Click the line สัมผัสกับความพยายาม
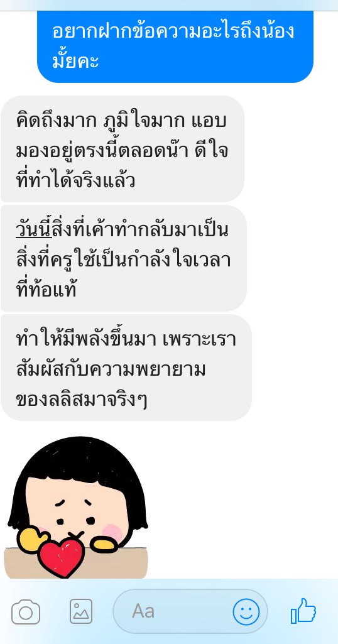The height and width of the screenshot is (644, 338). pyautogui.click(x=111, y=369)
